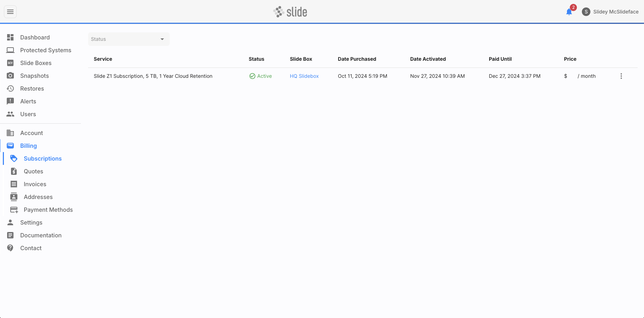Go to Users page
This screenshot has width=644, height=318.
coord(28,114)
